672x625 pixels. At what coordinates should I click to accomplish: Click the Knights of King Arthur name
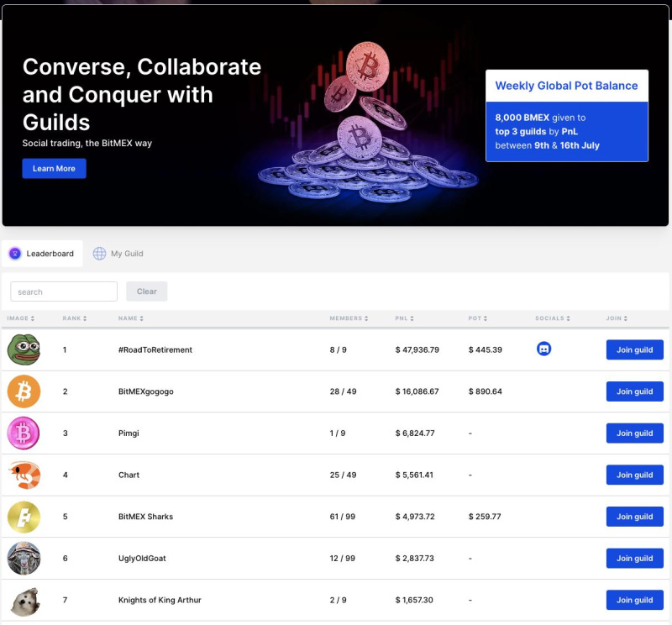click(160, 600)
